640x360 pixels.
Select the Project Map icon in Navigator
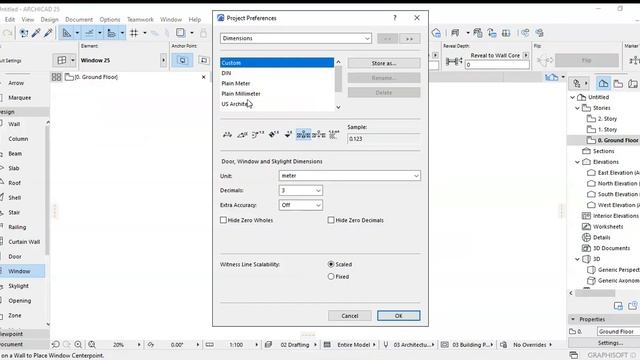pyautogui.click(x=603, y=83)
